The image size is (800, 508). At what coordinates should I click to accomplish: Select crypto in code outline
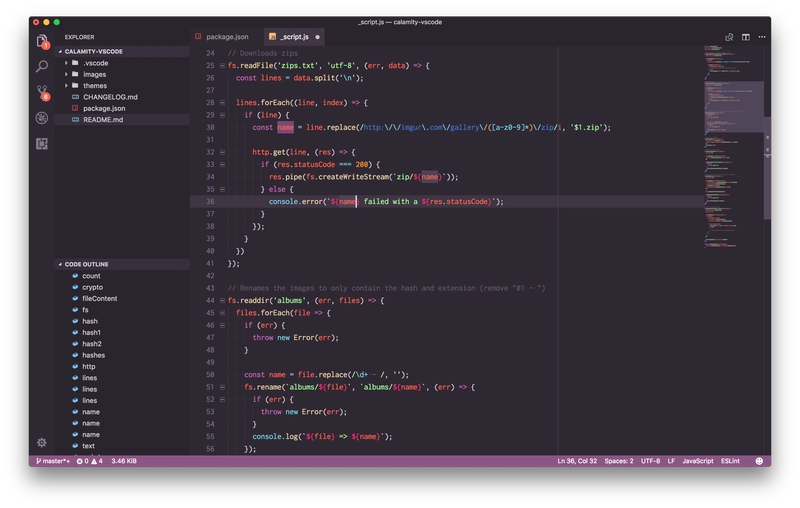(x=122, y=287)
